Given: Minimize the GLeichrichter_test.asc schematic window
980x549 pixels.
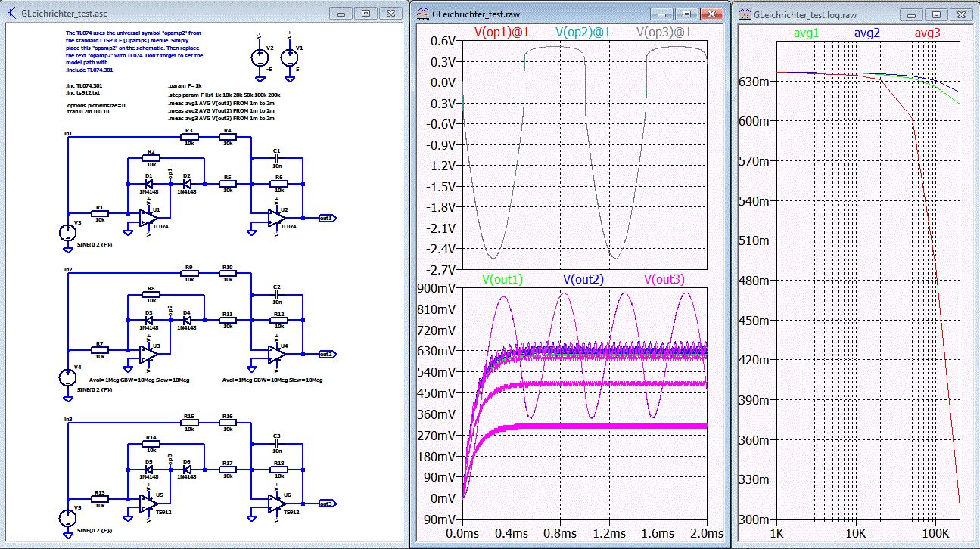Looking at the screenshot, I should 341,14.
